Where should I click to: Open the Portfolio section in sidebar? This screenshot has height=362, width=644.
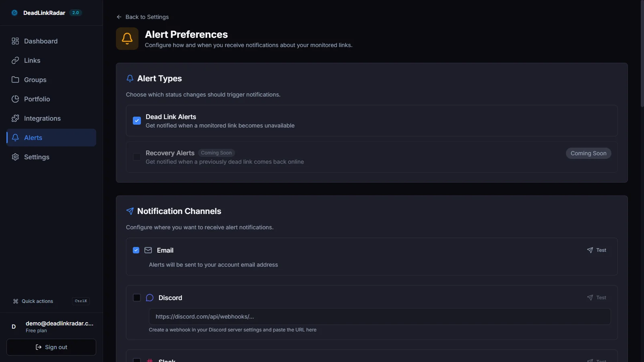37,99
